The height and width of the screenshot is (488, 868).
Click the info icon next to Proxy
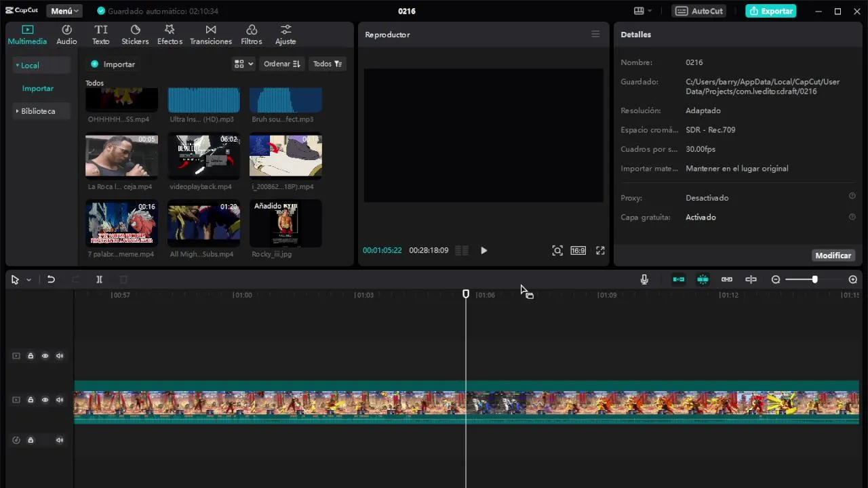click(x=852, y=196)
